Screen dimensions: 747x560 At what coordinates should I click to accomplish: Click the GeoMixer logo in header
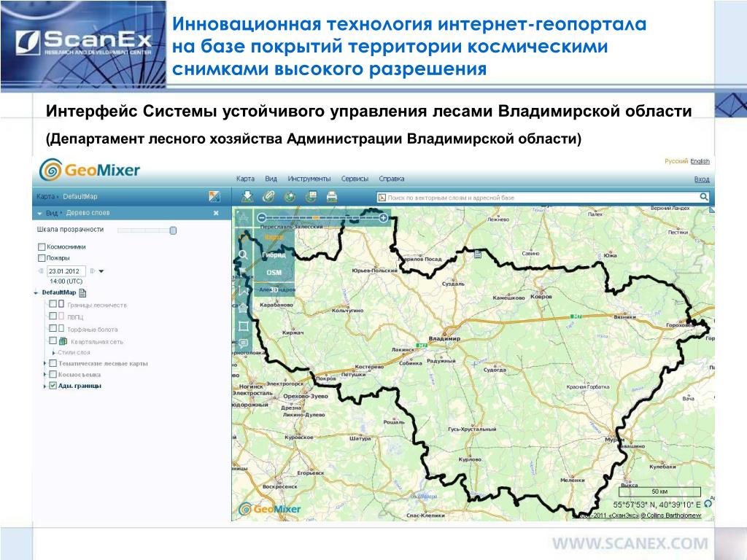click(90, 170)
